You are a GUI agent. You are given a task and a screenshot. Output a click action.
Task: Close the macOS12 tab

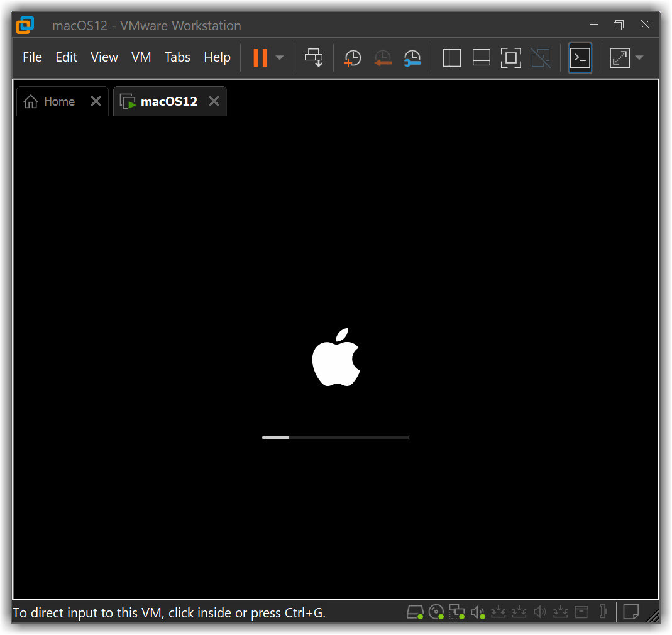pos(214,101)
